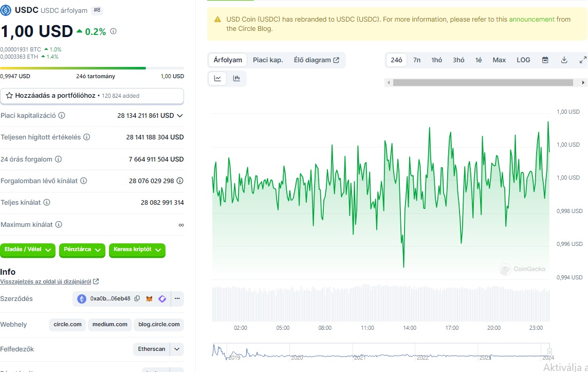Screen dimensions: 588x372
Task: Click the 0,00001931 BTC price text
Action: click(x=21, y=49)
